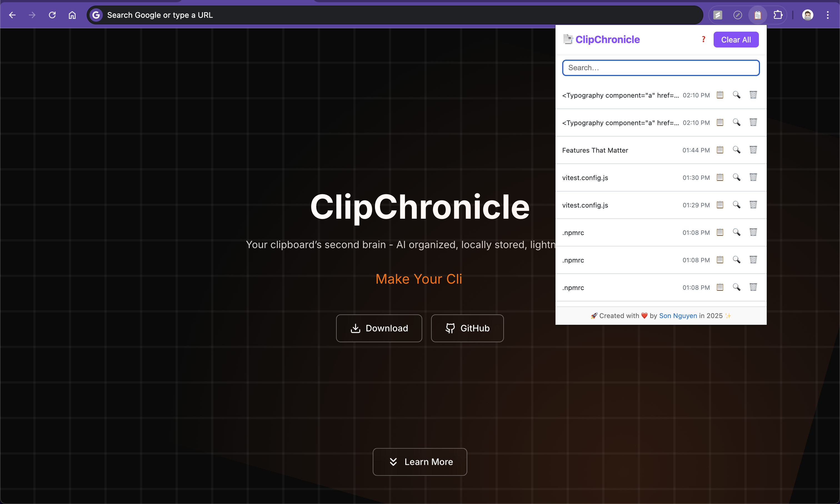Click the ClipChronicle clipboard extension icon

757,15
